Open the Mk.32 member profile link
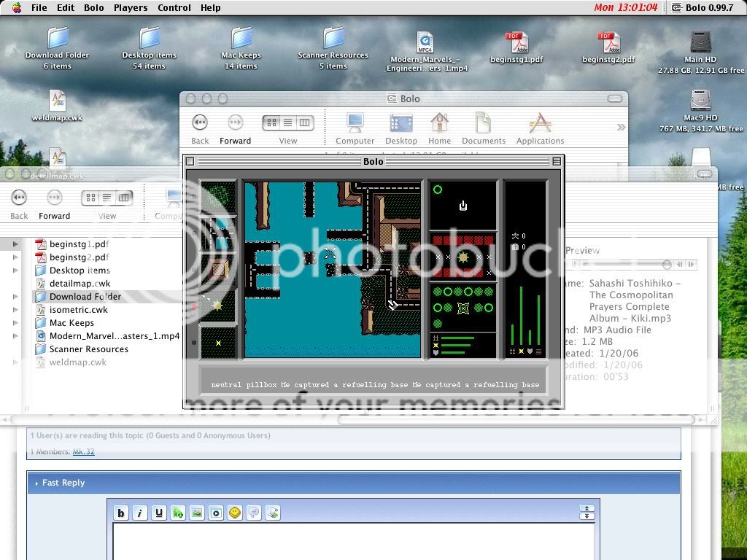The width and height of the screenshot is (747, 560). 83,452
